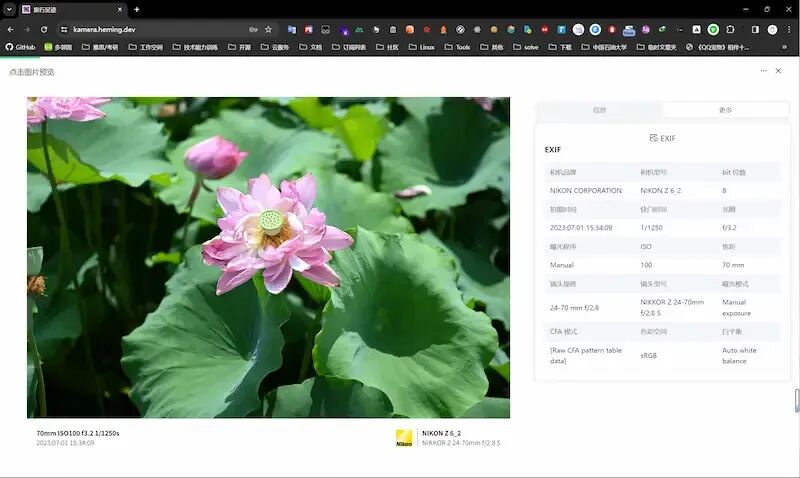This screenshot has height=478, width=800.
Task: Click the browser forward arrow
Action: click(27, 30)
